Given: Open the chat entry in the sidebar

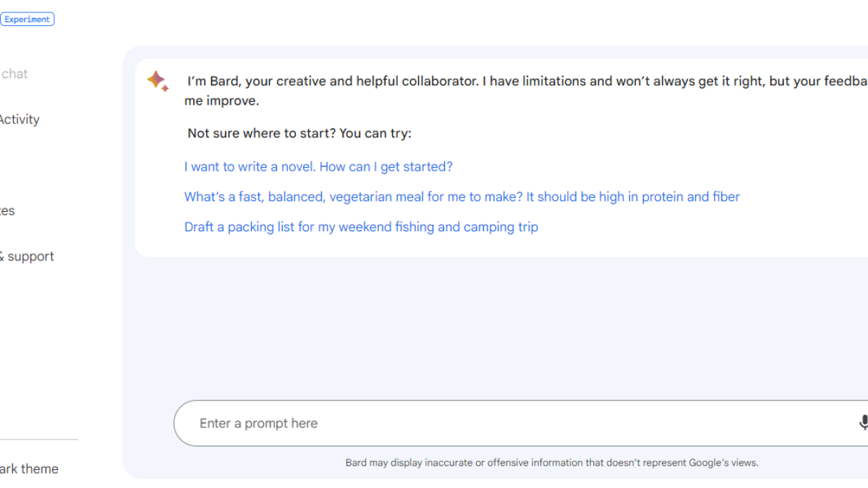Looking at the screenshot, I should pyautogui.click(x=14, y=74).
